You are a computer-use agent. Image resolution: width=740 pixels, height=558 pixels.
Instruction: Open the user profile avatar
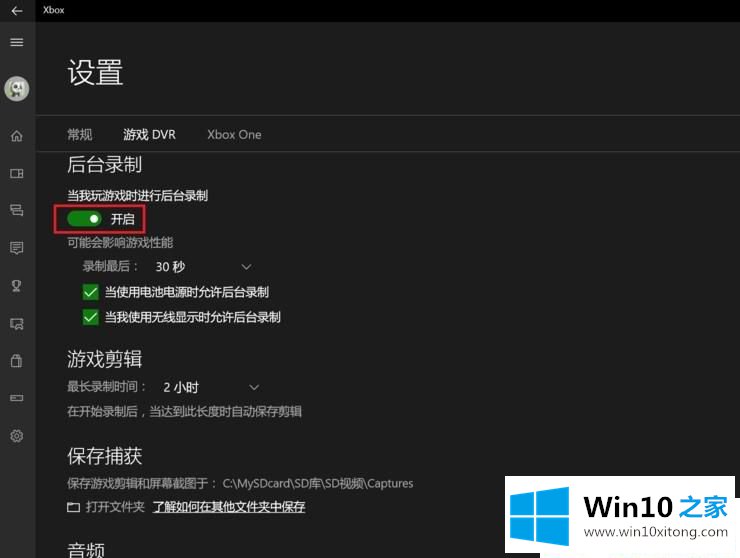pos(17,89)
